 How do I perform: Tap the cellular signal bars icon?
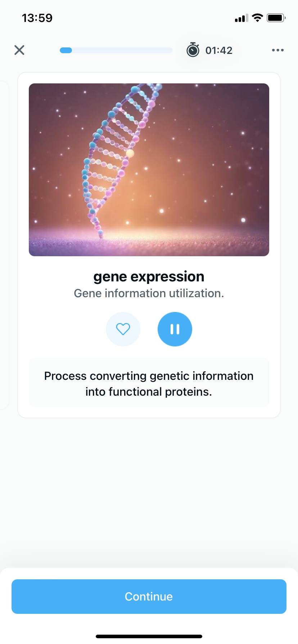[x=241, y=18]
